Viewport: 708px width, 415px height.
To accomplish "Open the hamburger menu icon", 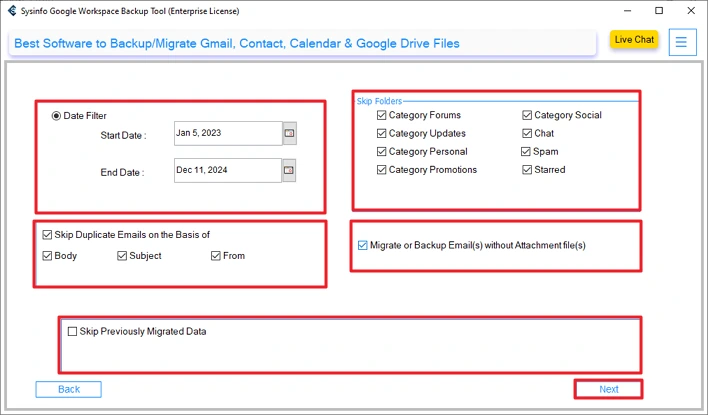I will point(682,42).
